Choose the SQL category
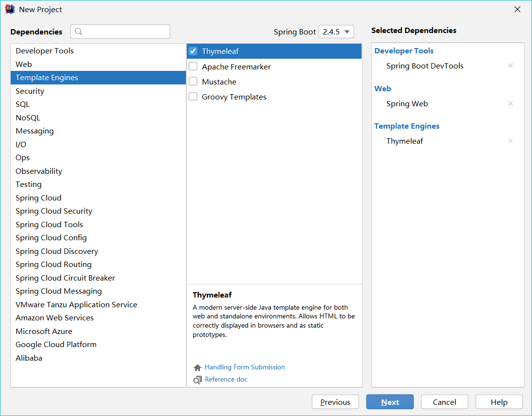Screen dimensions: 532x416 pos(99,104)
